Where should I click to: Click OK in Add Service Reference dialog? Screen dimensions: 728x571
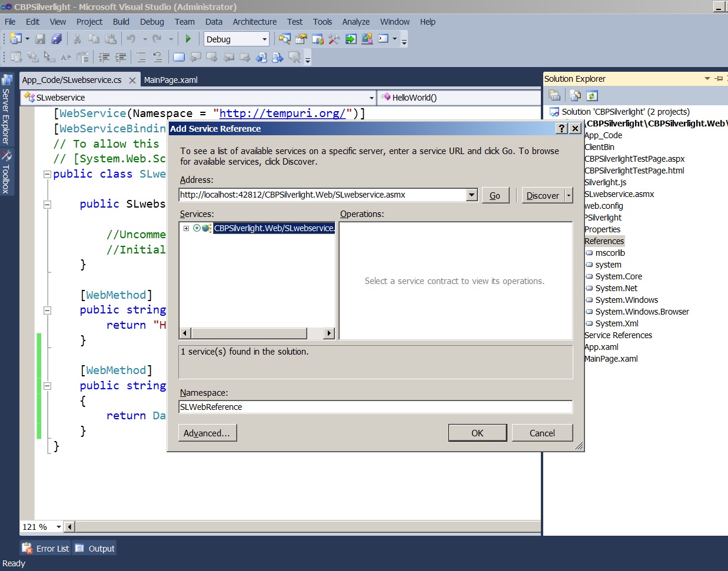point(477,433)
